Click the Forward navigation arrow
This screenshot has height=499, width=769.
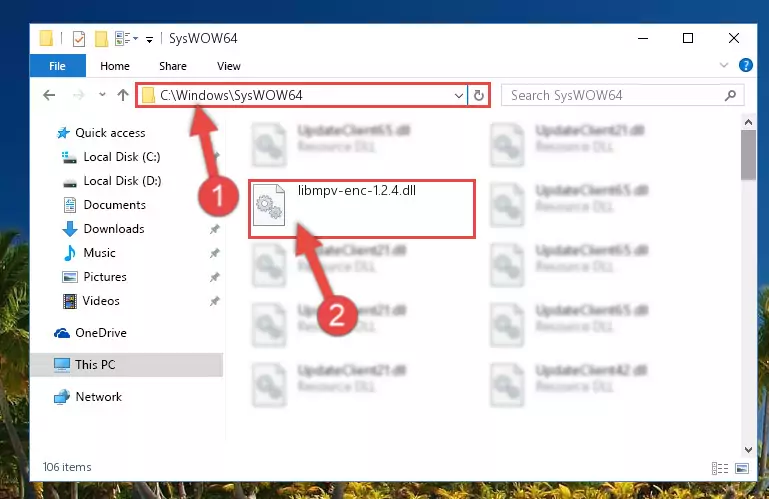[x=78, y=95]
